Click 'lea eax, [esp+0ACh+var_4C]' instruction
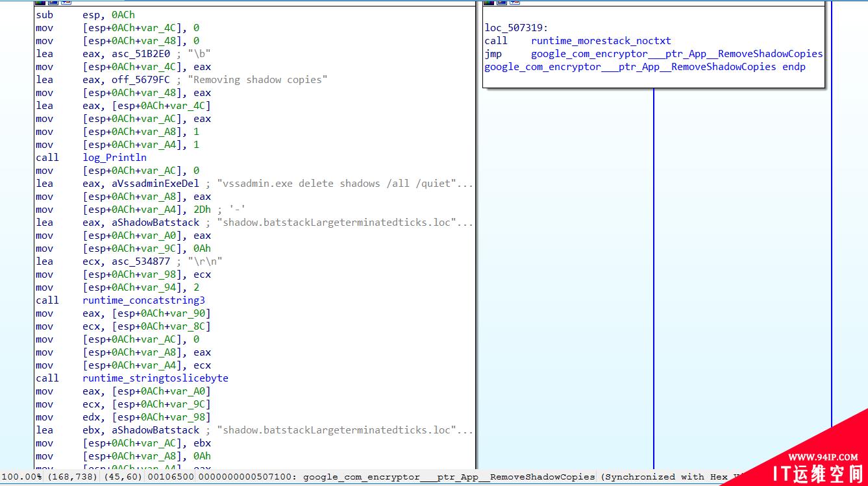 (x=123, y=106)
